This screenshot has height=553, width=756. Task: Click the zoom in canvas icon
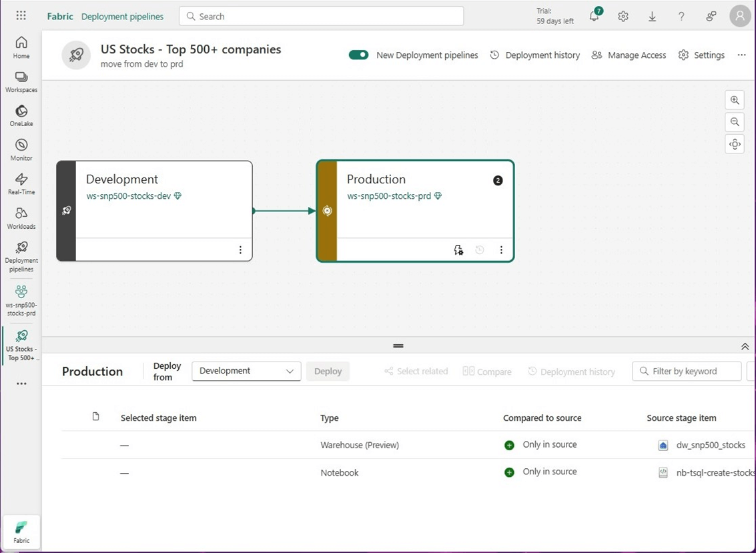[x=734, y=100]
